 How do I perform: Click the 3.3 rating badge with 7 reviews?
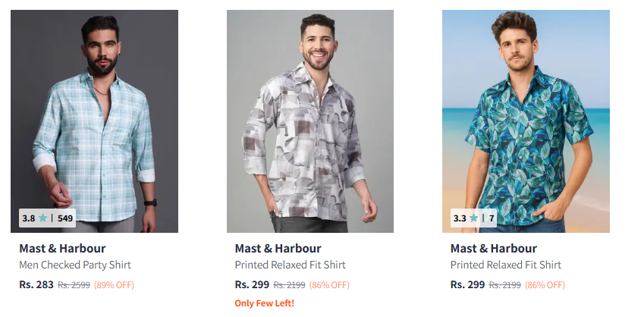click(473, 218)
